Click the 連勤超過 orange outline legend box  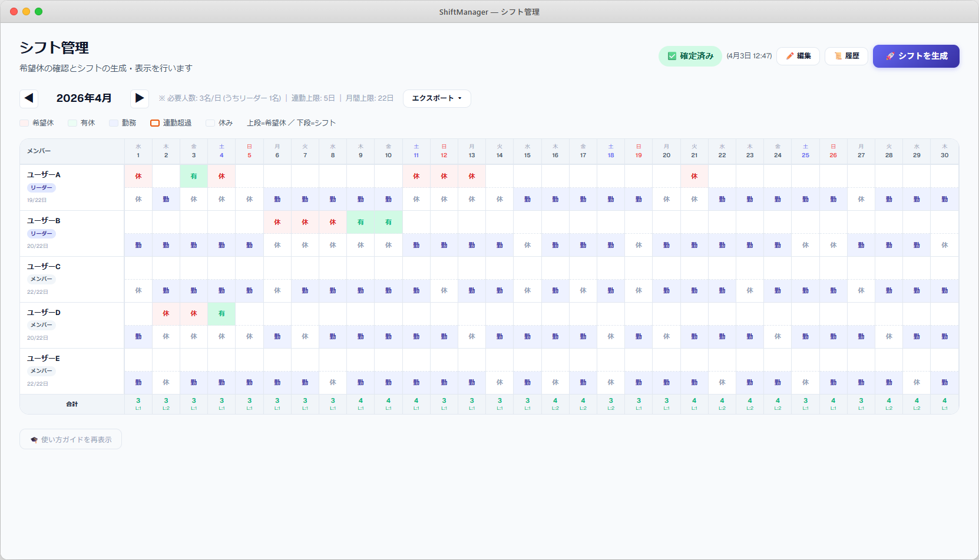pyautogui.click(x=155, y=123)
